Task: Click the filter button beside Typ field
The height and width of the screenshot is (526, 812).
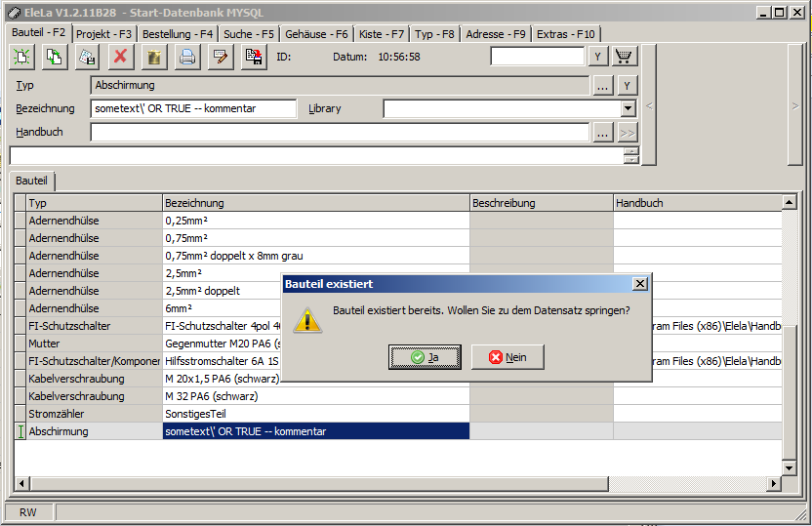Action: (x=627, y=86)
